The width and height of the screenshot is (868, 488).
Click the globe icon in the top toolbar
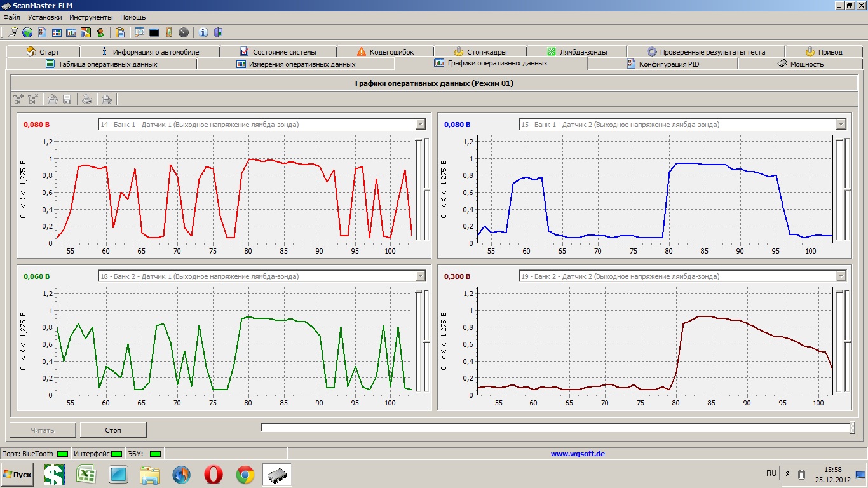(27, 32)
